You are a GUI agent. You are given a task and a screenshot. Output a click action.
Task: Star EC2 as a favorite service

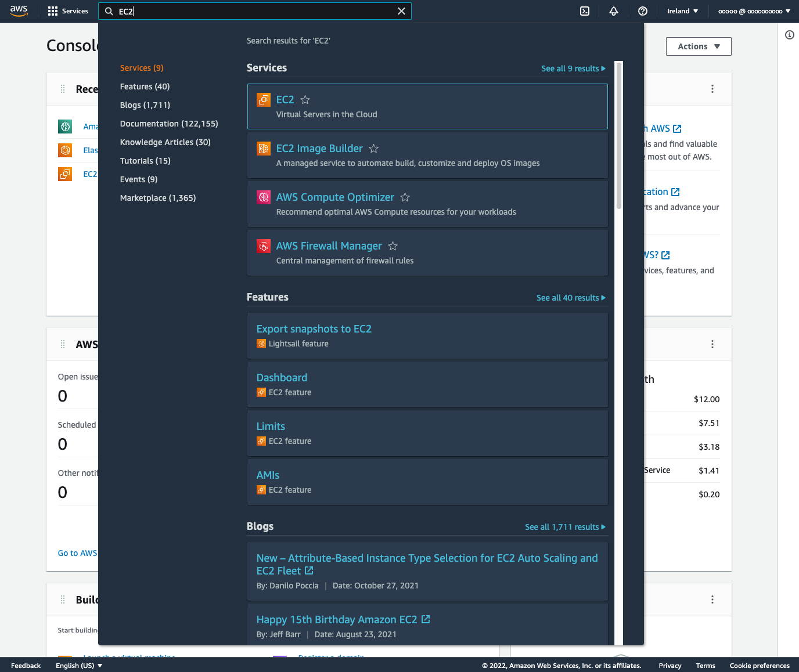pos(305,99)
